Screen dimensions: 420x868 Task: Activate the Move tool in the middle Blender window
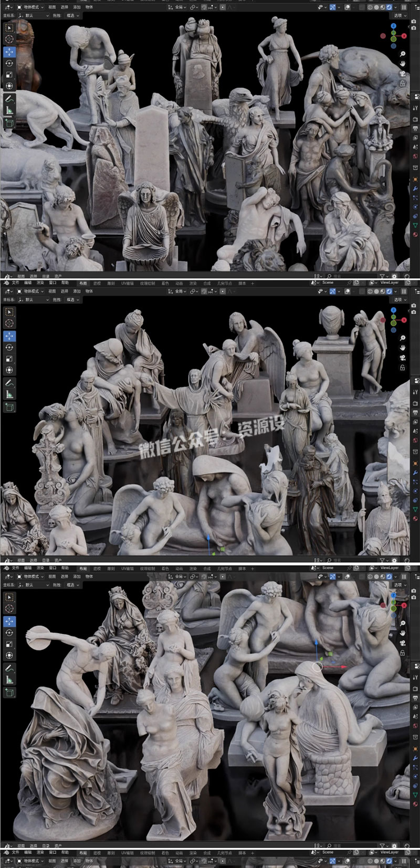pos(9,336)
